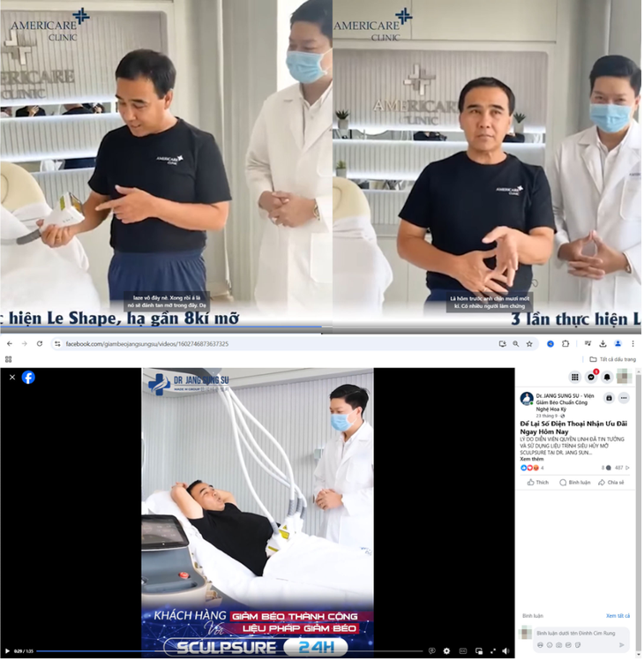The image size is (644, 661).
Task: Open site information icon beside the URL
Action: [x=57, y=345]
